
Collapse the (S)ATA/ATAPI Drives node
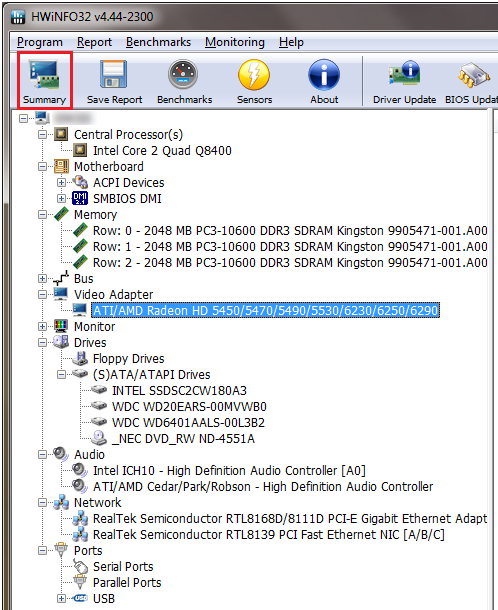pos(61,375)
